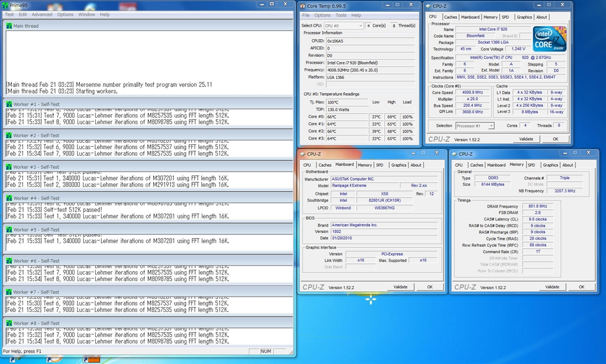Open the Core Temp Options menu
The height and width of the screenshot is (364, 606).
pyautogui.click(x=323, y=15)
